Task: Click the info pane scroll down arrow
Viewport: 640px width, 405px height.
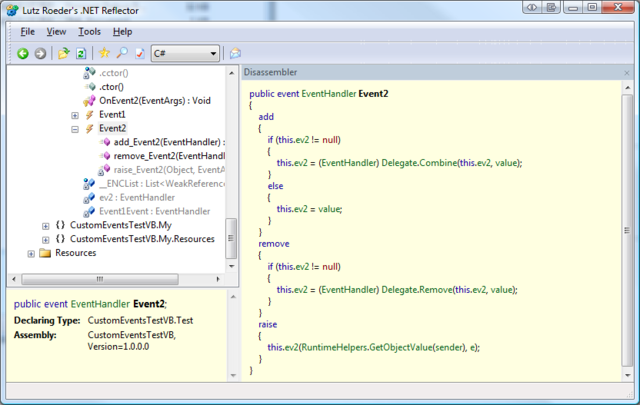Action: coord(233,375)
